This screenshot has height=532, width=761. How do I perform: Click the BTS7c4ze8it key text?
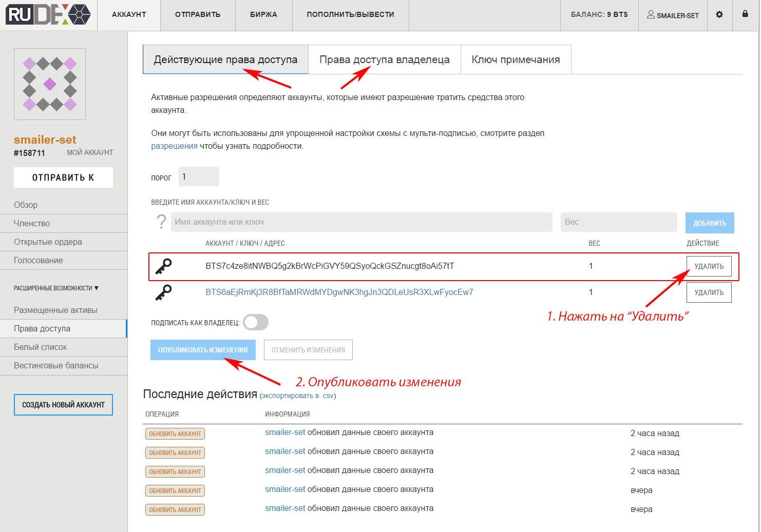(x=330, y=266)
